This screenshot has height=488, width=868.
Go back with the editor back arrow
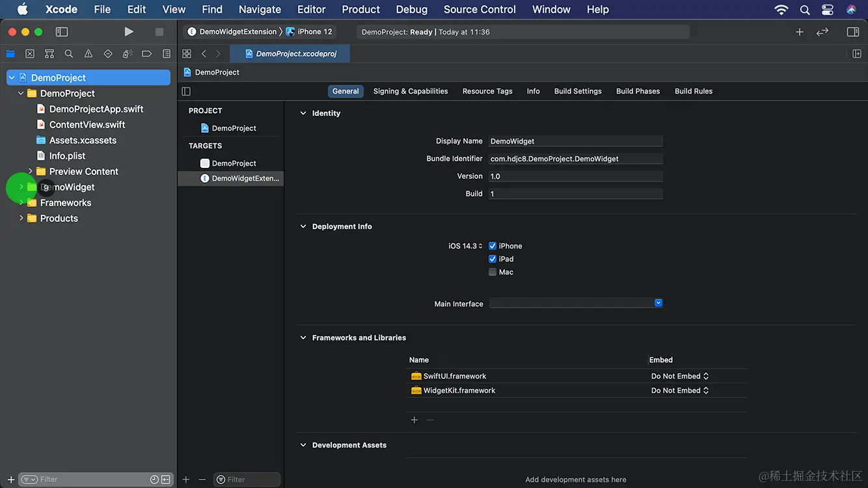[204, 54]
